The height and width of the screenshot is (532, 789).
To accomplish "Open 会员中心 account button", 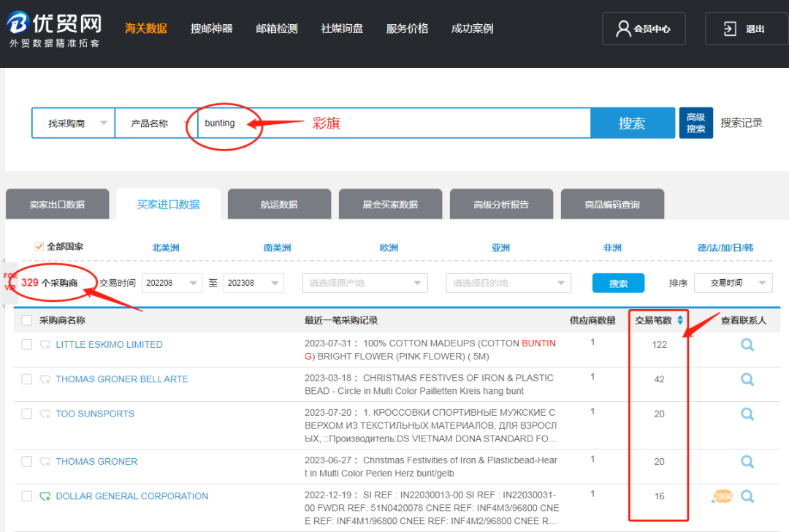I will point(644,29).
